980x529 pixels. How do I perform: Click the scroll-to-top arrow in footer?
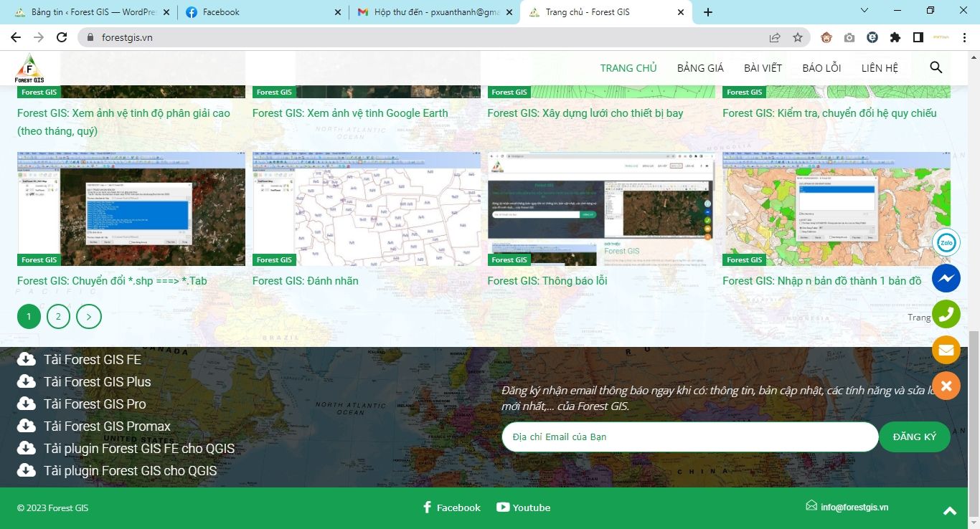[950, 510]
